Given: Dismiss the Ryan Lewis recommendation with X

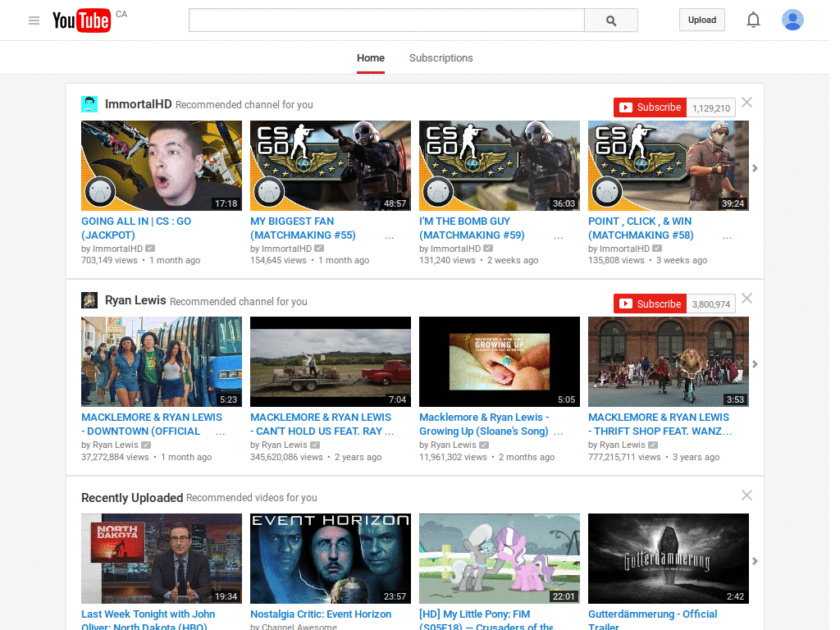Looking at the screenshot, I should pos(746,299).
